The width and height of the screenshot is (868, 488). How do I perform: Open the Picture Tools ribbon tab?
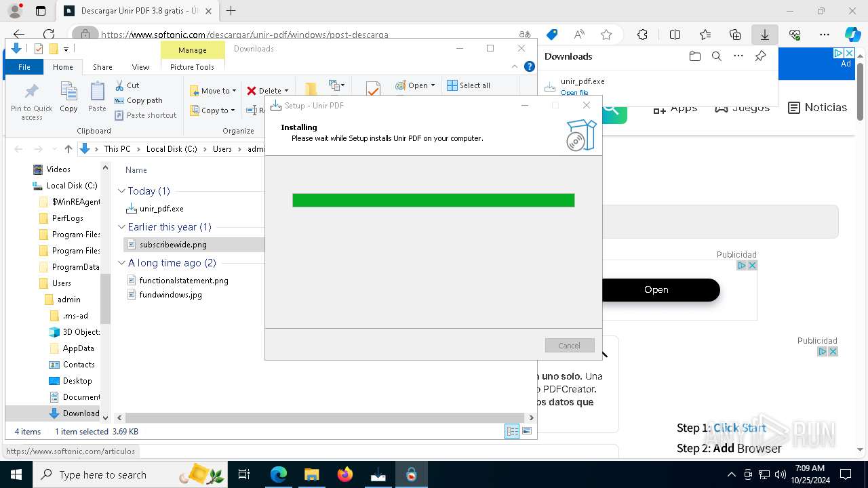click(x=192, y=67)
